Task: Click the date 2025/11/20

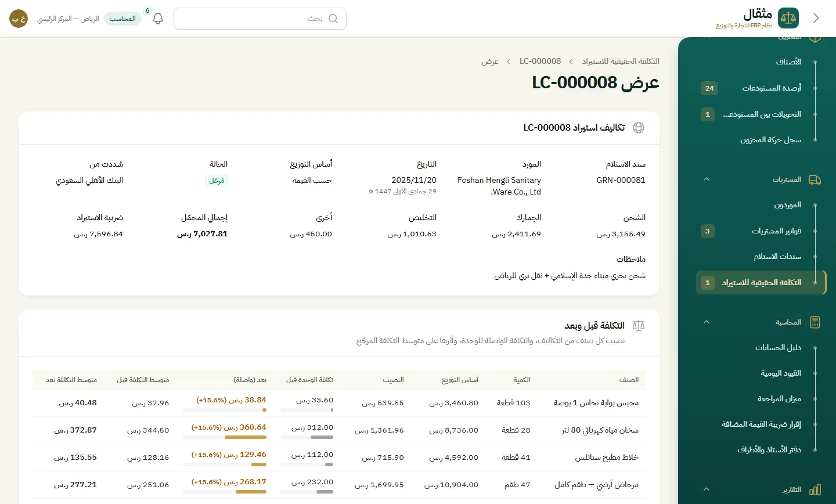Action: 414,181
